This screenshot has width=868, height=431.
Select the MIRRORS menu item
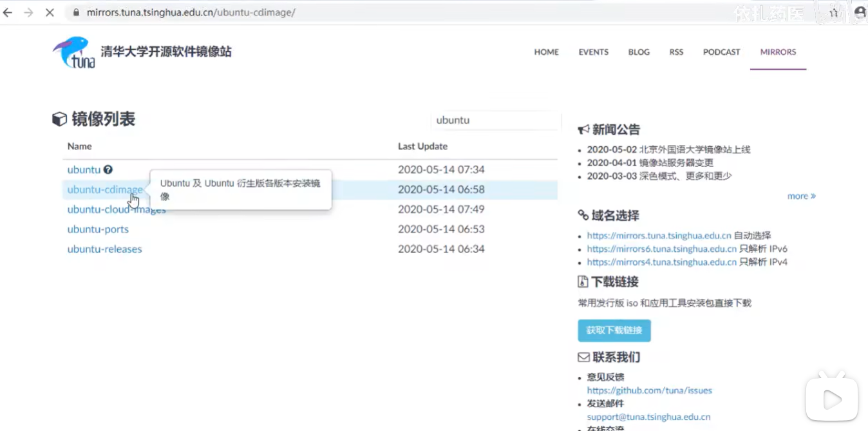(778, 52)
